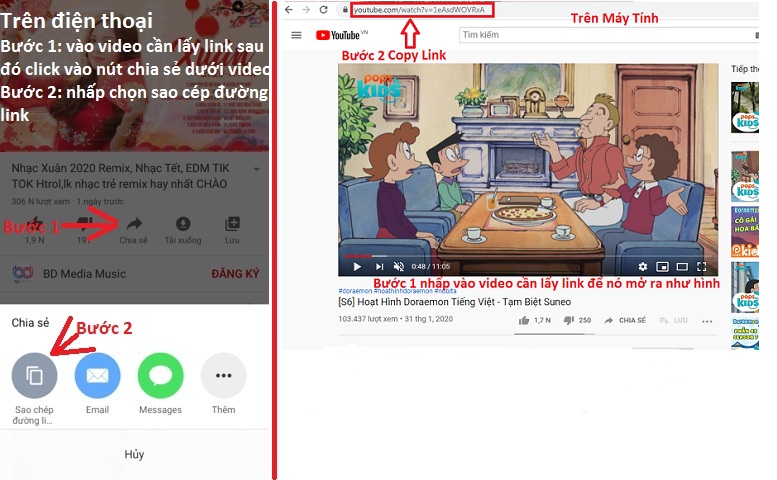Dislike the Doraemon video, 250
The width and height of the screenshot is (777, 480).
point(568,320)
